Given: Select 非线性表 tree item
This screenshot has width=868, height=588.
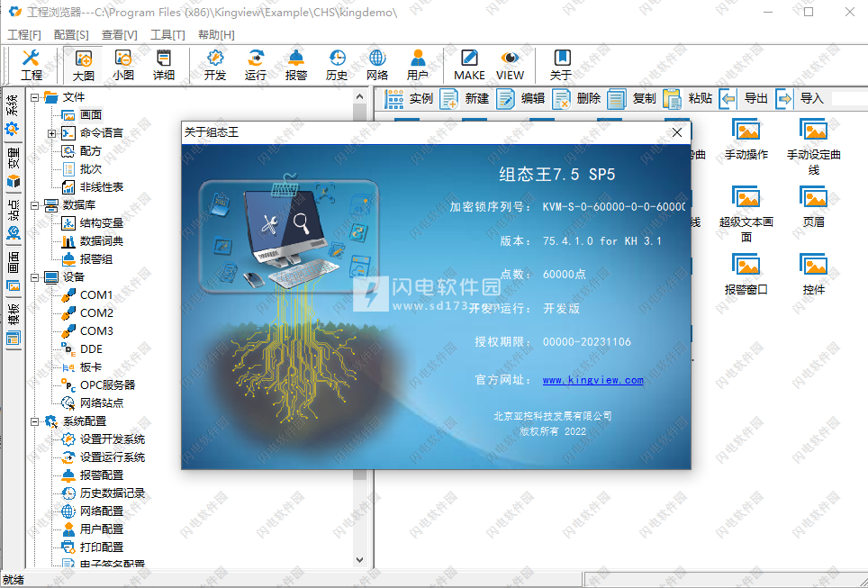Looking at the screenshot, I should coord(102,187).
